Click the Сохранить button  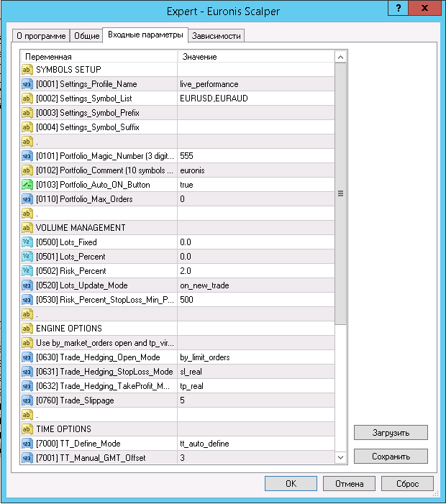click(391, 457)
